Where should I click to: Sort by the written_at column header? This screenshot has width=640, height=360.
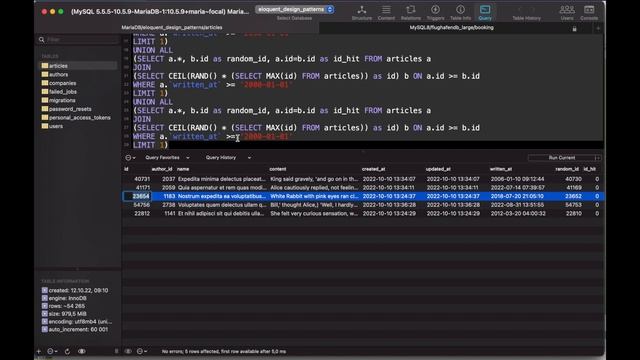(x=501, y=169)
